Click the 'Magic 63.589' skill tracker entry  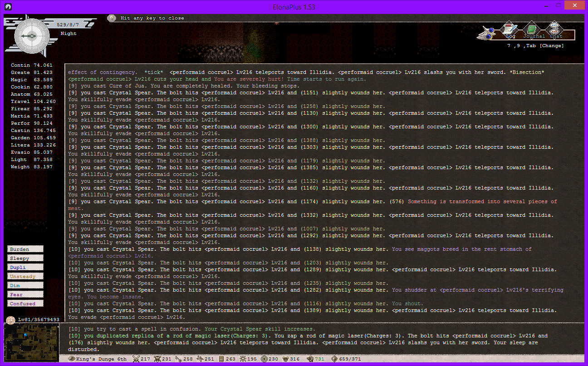(x=32, y=80)
